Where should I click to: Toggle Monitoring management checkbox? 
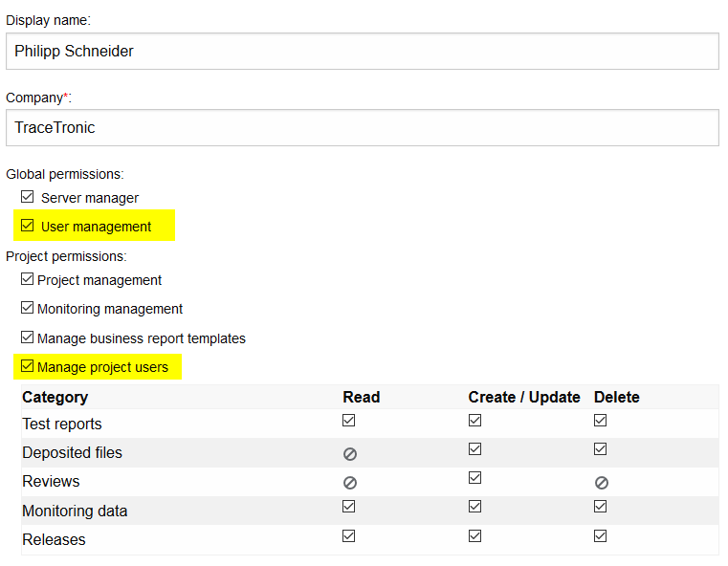point(28,308)
